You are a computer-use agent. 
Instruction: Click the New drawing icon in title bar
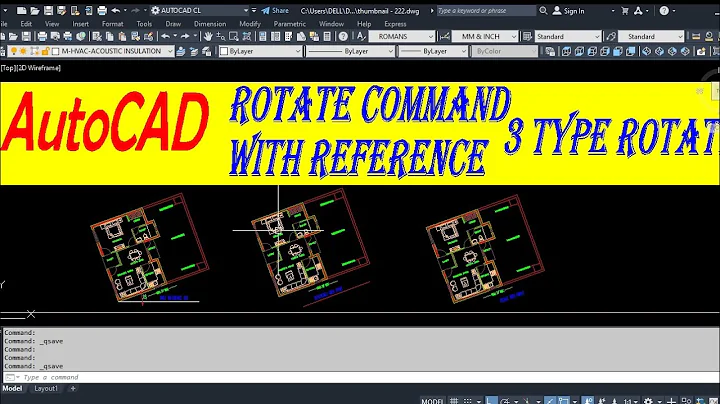pyautogui.click(x=22, y=11)
